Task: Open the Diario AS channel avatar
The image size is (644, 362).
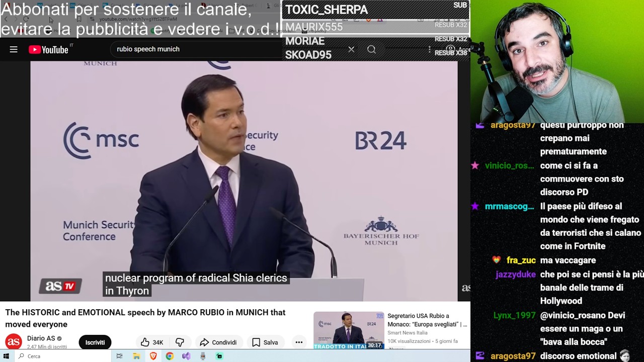Action: click(x=14, y=342)
